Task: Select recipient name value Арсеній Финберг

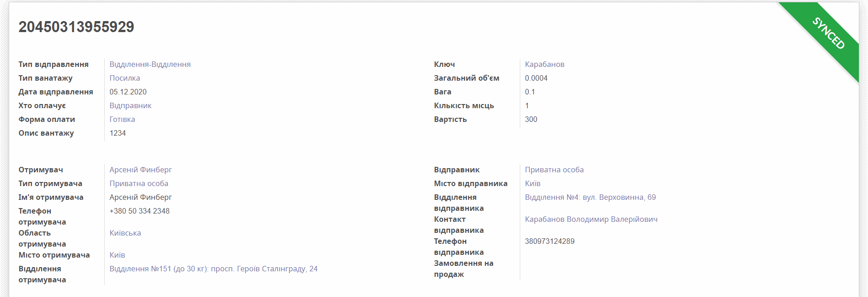Action: point(140,197)
